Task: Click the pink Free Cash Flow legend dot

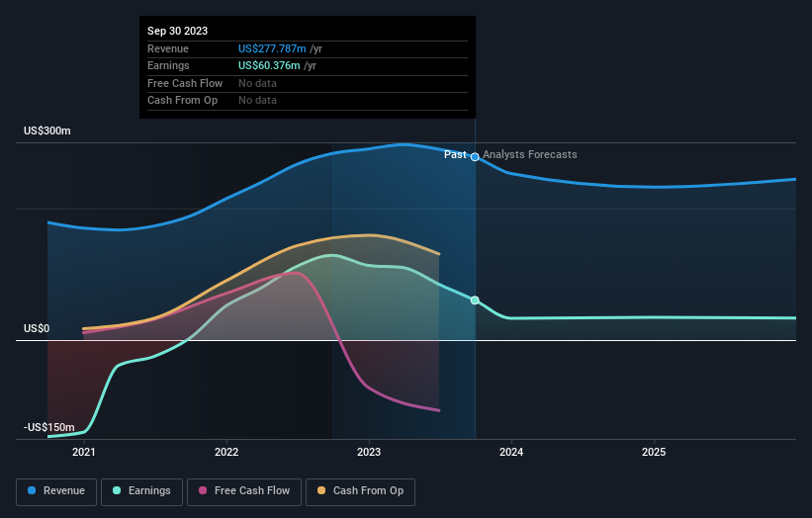Action: (203, 490)
